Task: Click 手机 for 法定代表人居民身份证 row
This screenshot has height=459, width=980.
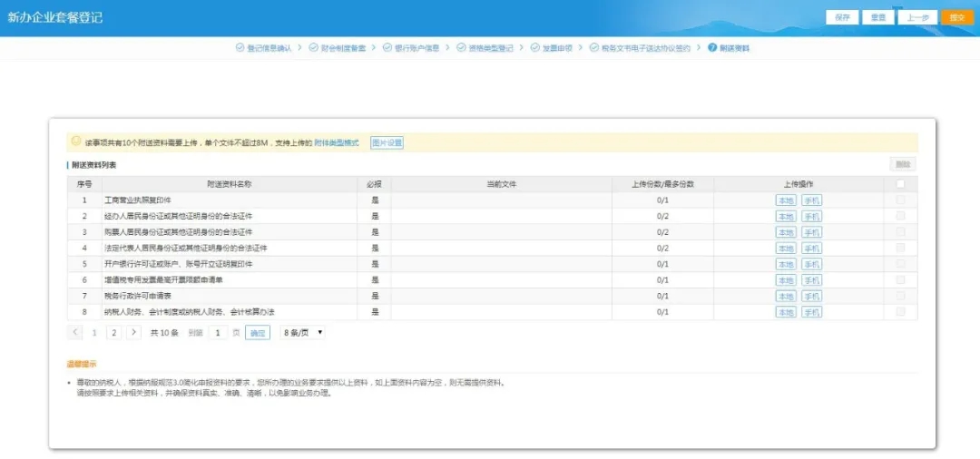Action: pyautogui.click(x=811, y=248)
